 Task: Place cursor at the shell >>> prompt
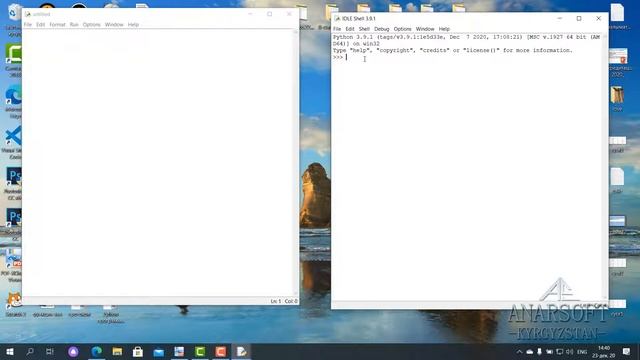pyautogui.click(x=347, y=58)
